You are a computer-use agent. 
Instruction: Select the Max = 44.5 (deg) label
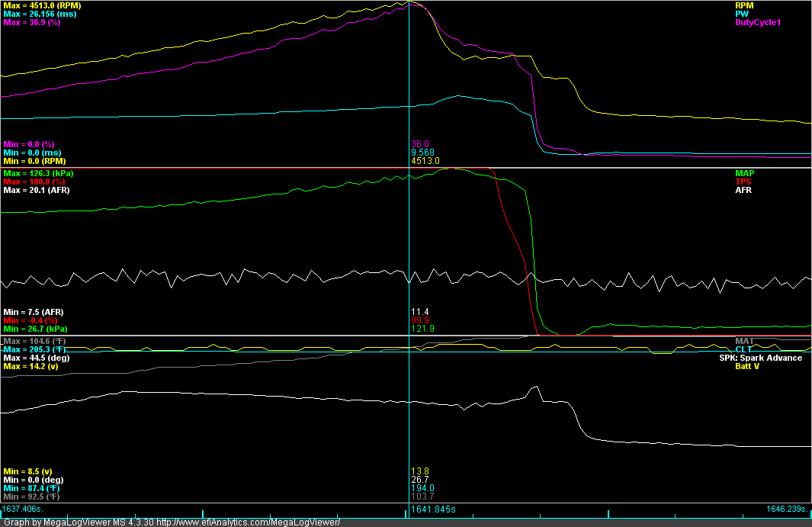36,358
